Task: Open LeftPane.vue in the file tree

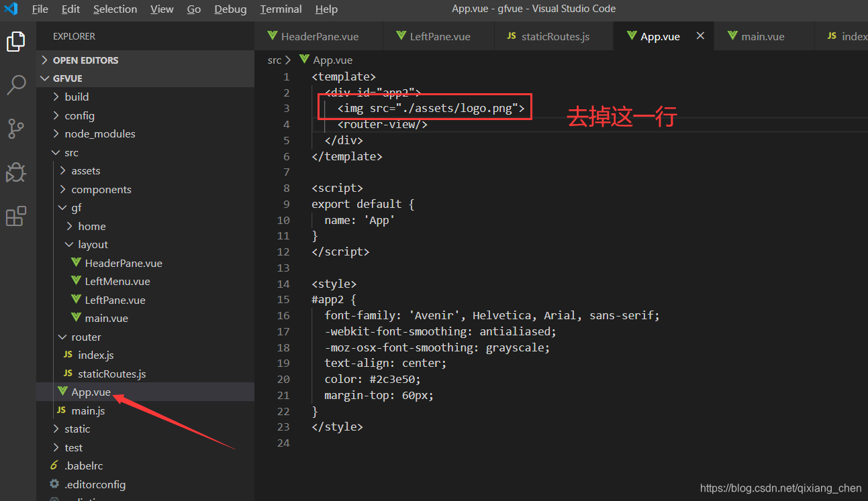Action: pyautogui.click(x=145, y=300)
